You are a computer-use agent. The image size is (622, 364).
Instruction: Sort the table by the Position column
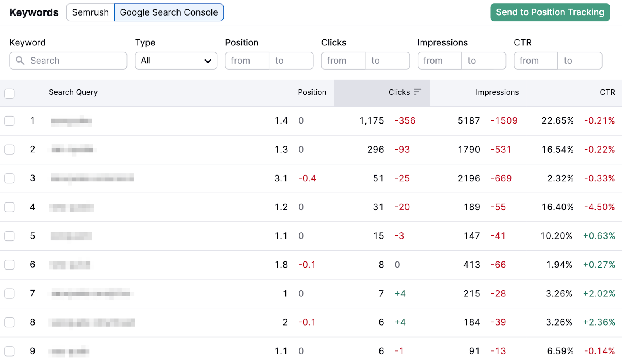tap(312, 92)
